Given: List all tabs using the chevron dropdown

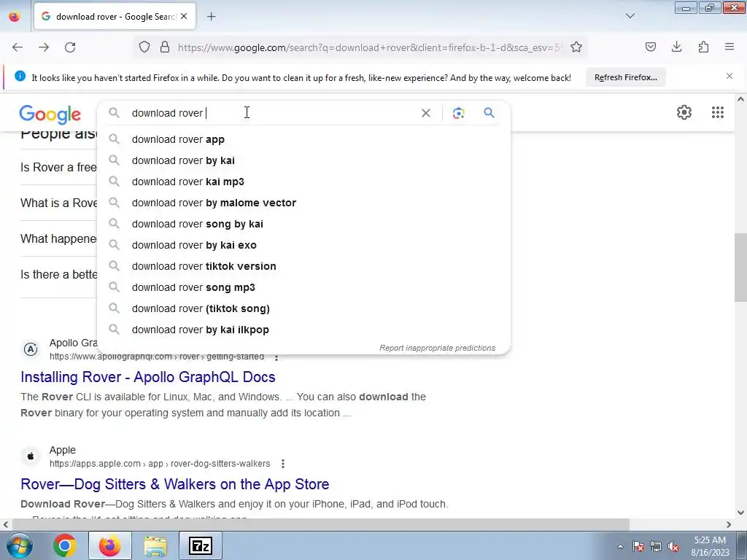Looking at the screenshot, I should (x=630, y=16).
